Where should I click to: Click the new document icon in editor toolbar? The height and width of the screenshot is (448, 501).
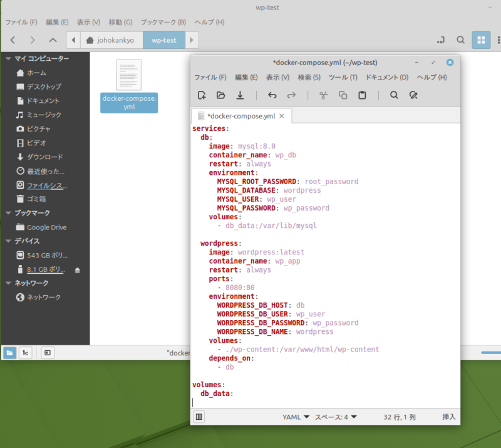(x=202, y=95)
